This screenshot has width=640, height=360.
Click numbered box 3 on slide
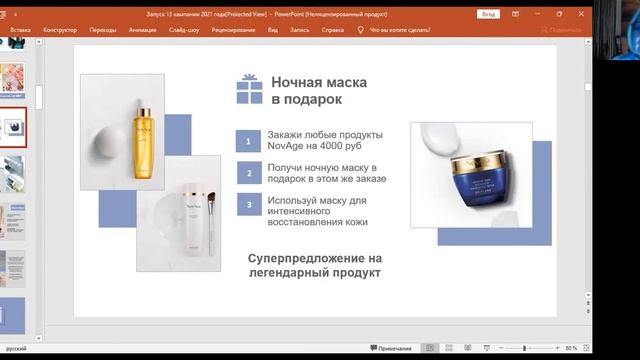(x=249, y=204)
